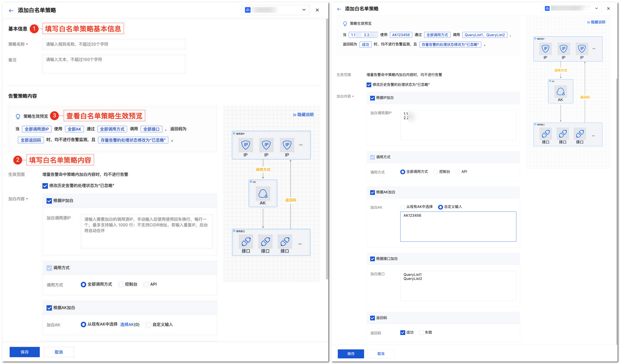Click third 接口 link icon in left diagram

pos(285,241)
